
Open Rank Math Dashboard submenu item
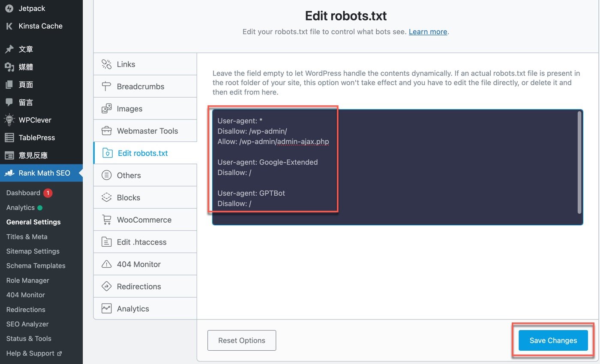23,193
